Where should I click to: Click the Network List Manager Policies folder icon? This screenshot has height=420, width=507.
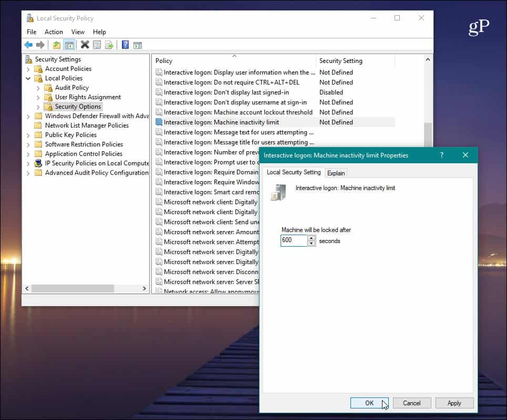tap(38, 125)
